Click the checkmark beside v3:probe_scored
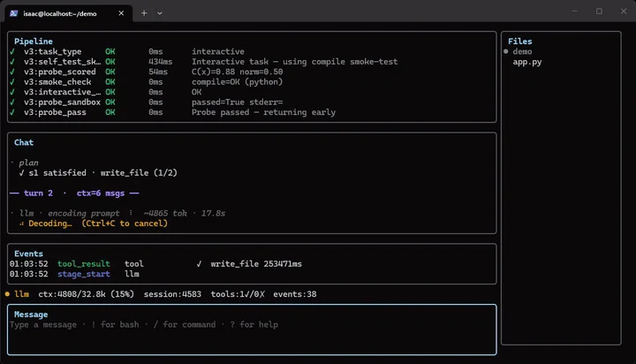The width and height of the screenshot is (636, 364). [x=12, y=72]
